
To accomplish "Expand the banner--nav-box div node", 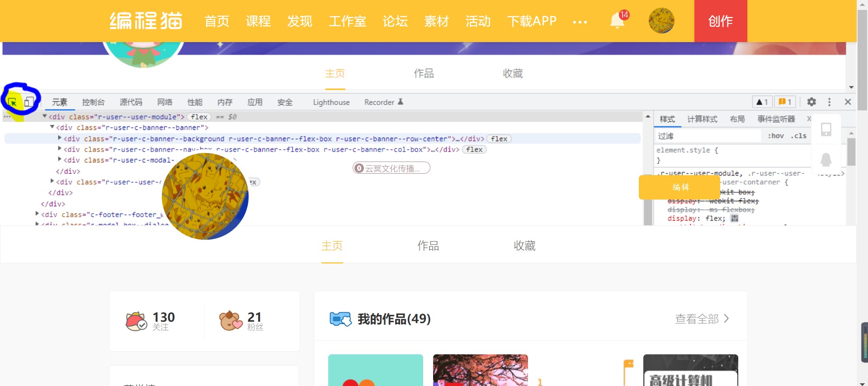I will pyautogui.click(x=60, y=149).
